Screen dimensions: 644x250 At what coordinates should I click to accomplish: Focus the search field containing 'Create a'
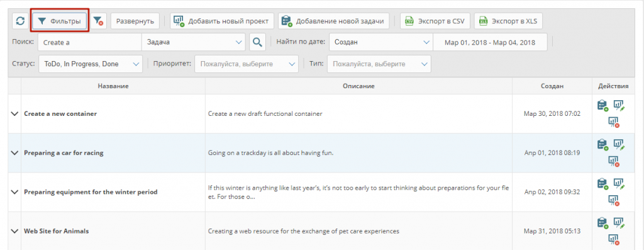[x=89, y=42]
